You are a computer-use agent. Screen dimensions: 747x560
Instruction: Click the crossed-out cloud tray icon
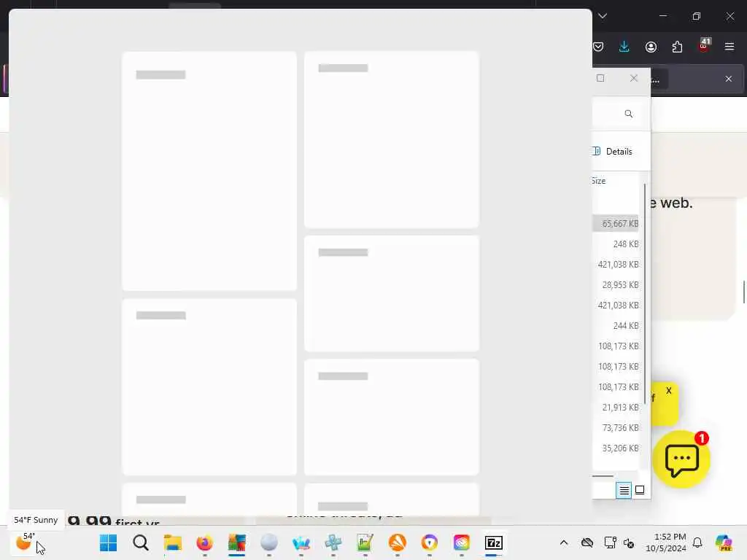click(x=587, y=542)
